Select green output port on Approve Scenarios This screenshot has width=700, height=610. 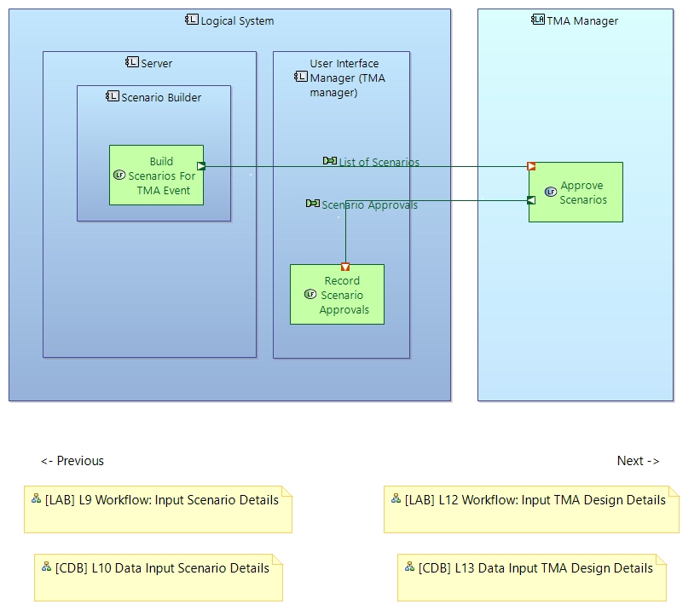531,200
